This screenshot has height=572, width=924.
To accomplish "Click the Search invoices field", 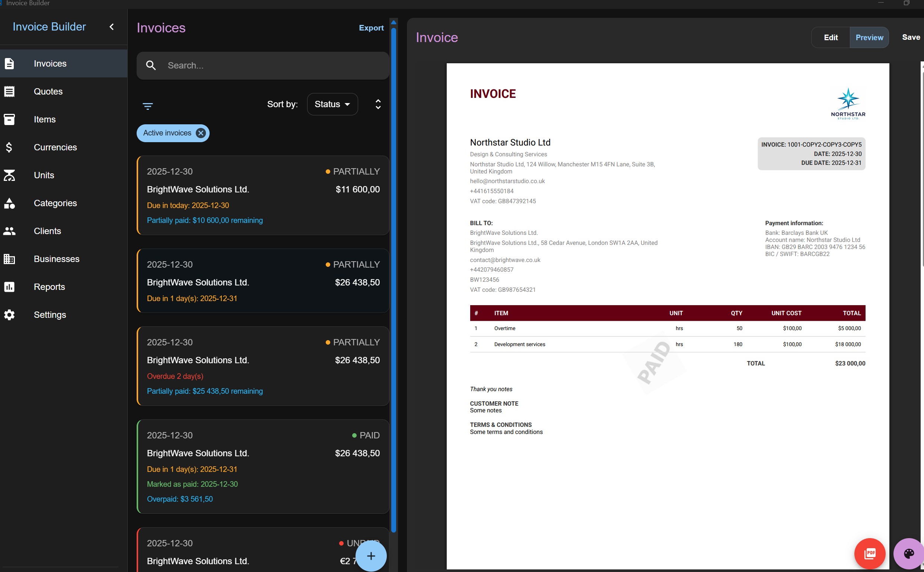I will click(263, 66).
